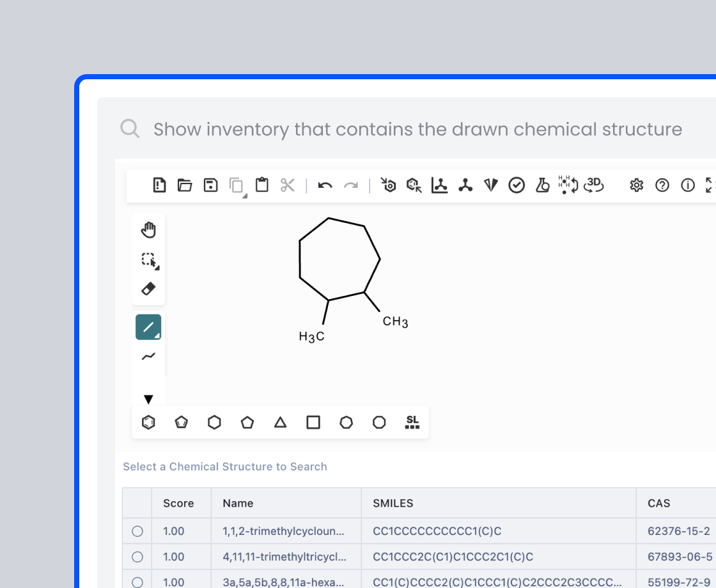The image size is (716, 588).
Task: Select the Cyclopropane triangle template
Action: 281,422
